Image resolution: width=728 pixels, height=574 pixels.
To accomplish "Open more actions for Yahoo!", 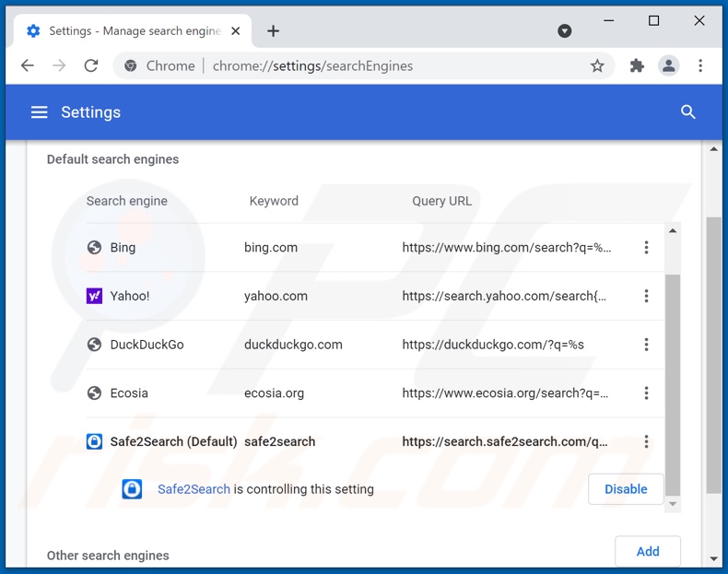I will [x=646, y=296].
